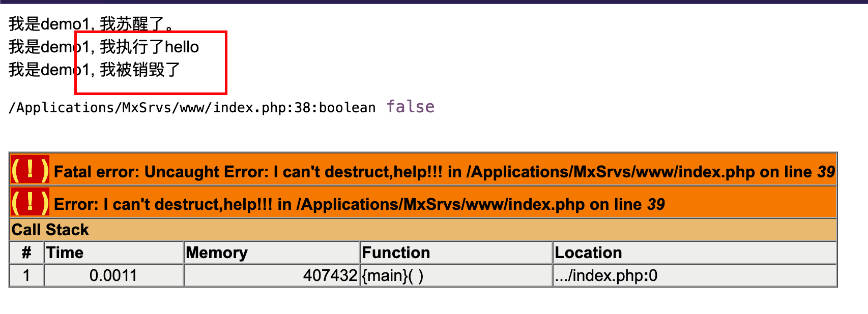Click the path '/Applications/MxSrvs/www/index.php:38:boolean'
The width and height of the screenshot is (868, 314).
coord(192,108)
